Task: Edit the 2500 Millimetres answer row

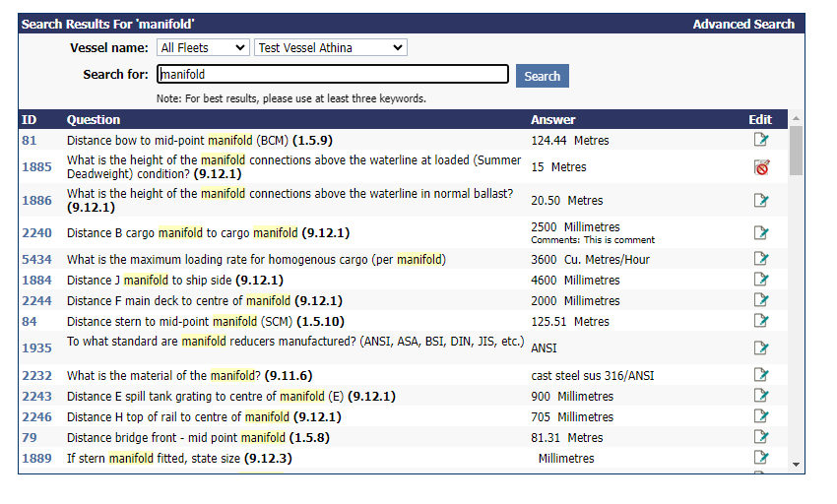Action: pyautogui.click(x=760, y=233)
